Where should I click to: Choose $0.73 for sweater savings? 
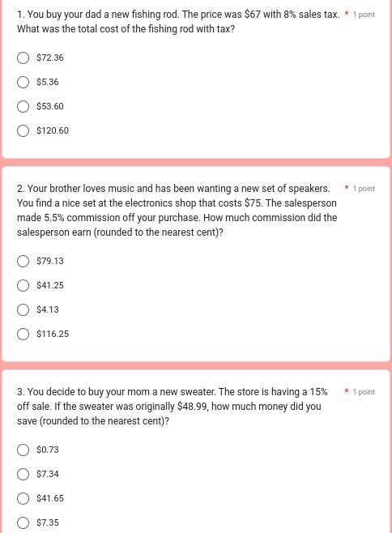pyautogui.click(x=23, y=450)
